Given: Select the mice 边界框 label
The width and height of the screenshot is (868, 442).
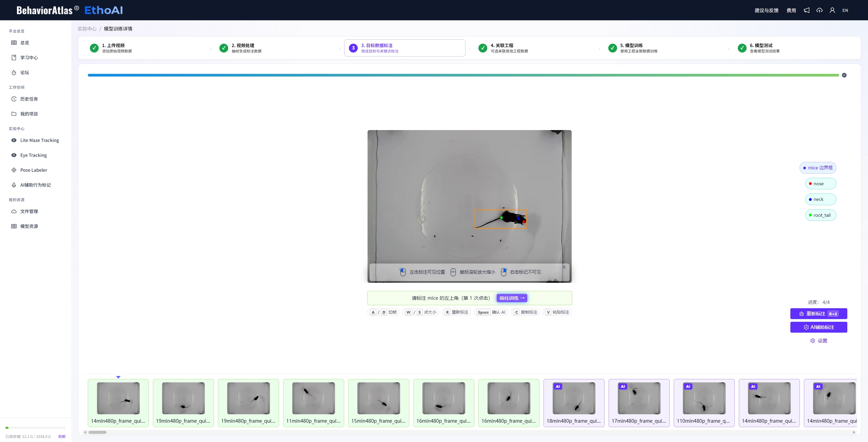Looking at the screenshot, I should [x=818, y=168].
